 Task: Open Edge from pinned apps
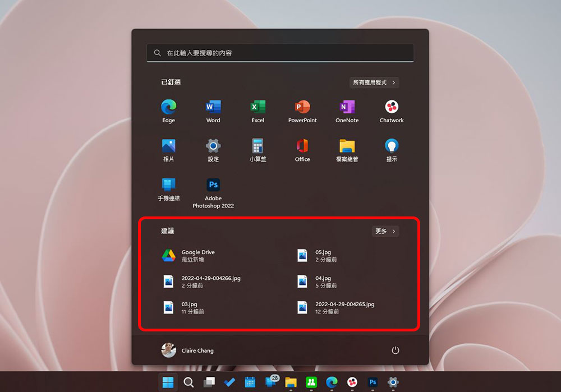coord(168,111)
